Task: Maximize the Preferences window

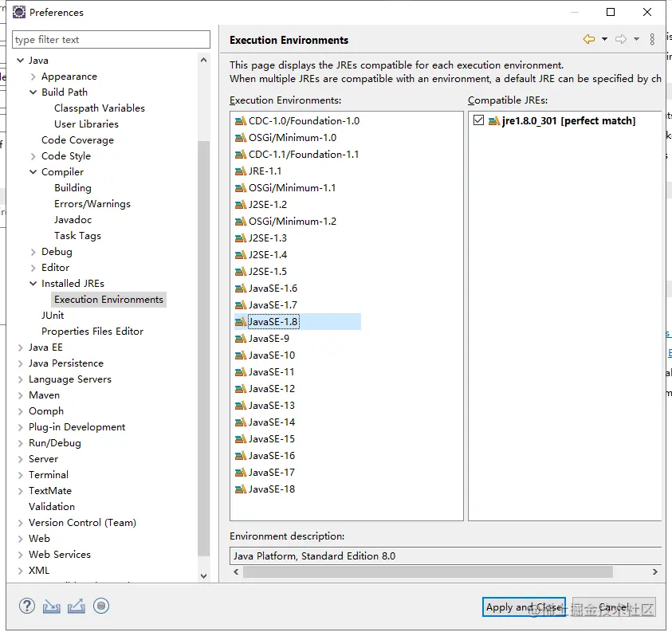Action: point(611,13)
